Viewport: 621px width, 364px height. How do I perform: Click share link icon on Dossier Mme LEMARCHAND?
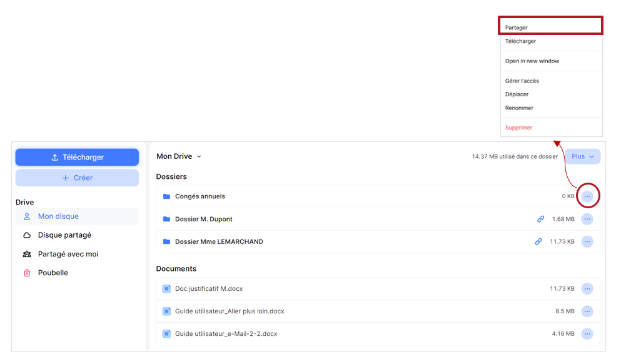(x=538, y=241)
